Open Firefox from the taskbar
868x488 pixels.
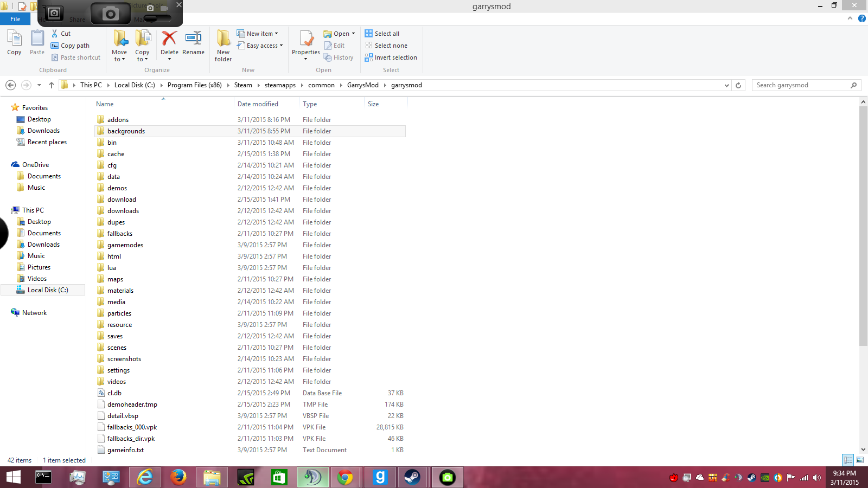pyautogui.click(x=178, y=477)
